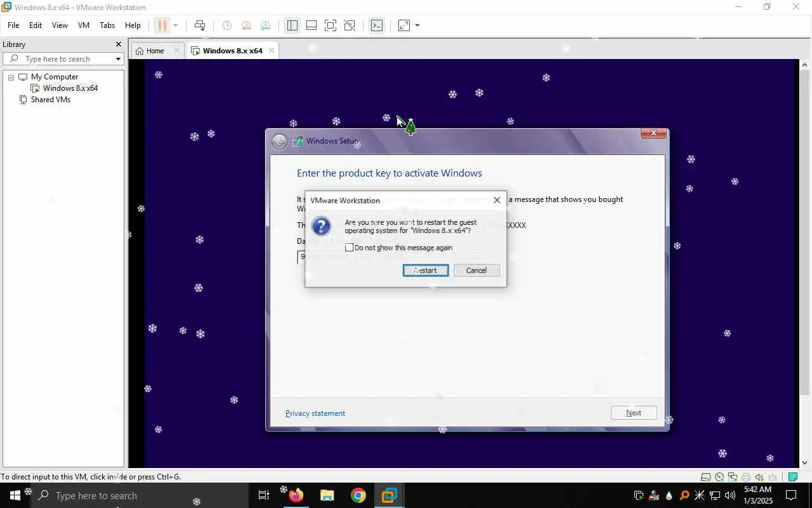Collapse the My Computer tree node
This screenshot has height=508, width=812.
[11, 77]
